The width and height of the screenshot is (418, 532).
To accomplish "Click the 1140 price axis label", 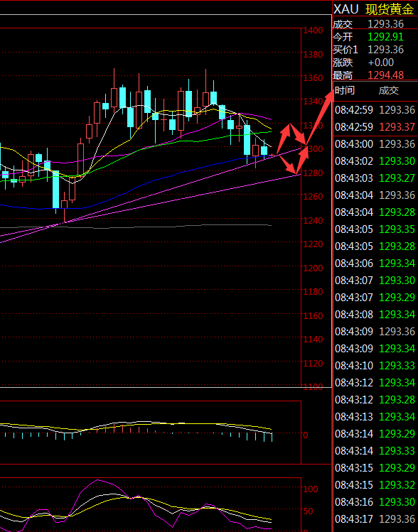I will click(313, 339).
